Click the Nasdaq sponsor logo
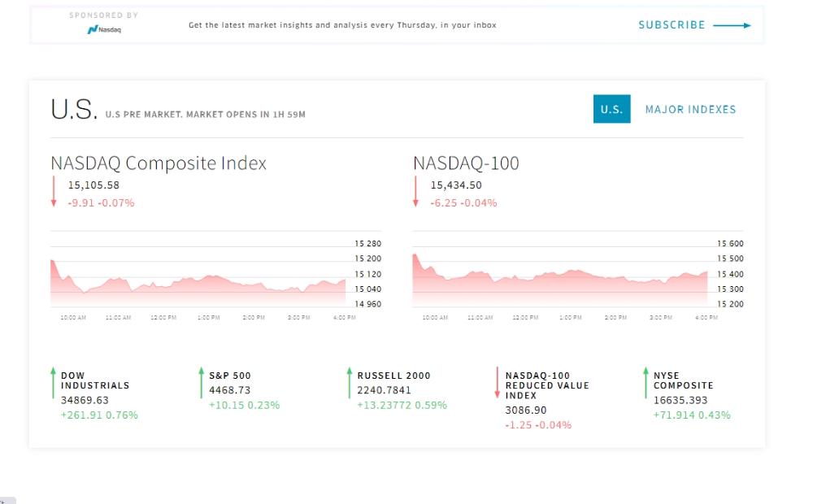This screenshot has height=504, width=813. coord(104,29)
